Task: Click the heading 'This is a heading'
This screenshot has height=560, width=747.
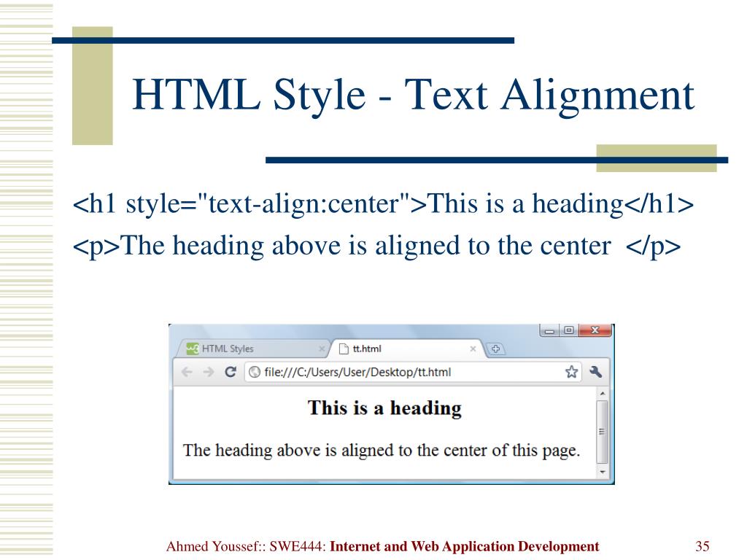Action: (384, 408)
